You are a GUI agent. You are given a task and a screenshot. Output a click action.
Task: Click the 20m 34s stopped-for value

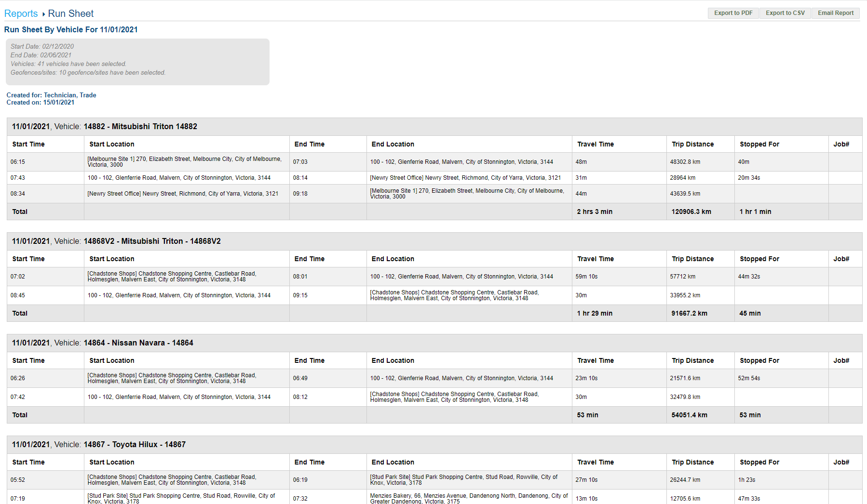[749, 178]
